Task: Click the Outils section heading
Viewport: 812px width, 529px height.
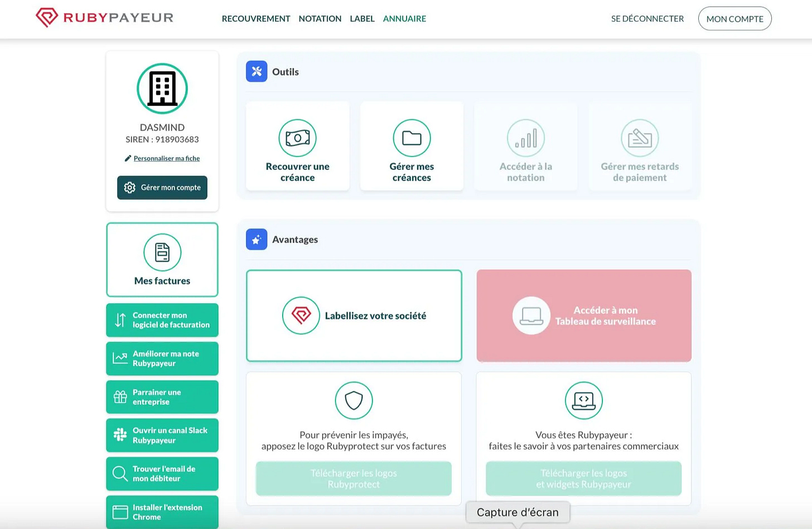Action: (286, 72)
